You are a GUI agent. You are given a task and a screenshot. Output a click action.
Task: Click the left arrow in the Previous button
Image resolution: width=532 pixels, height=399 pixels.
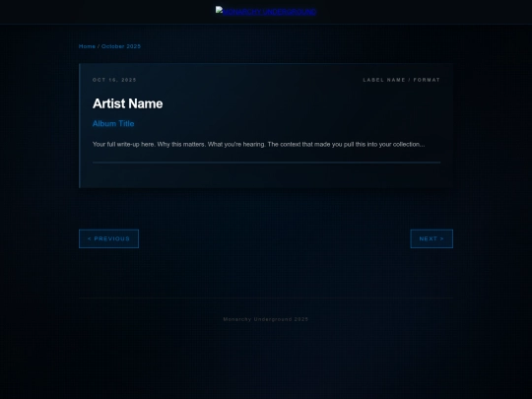90,238
